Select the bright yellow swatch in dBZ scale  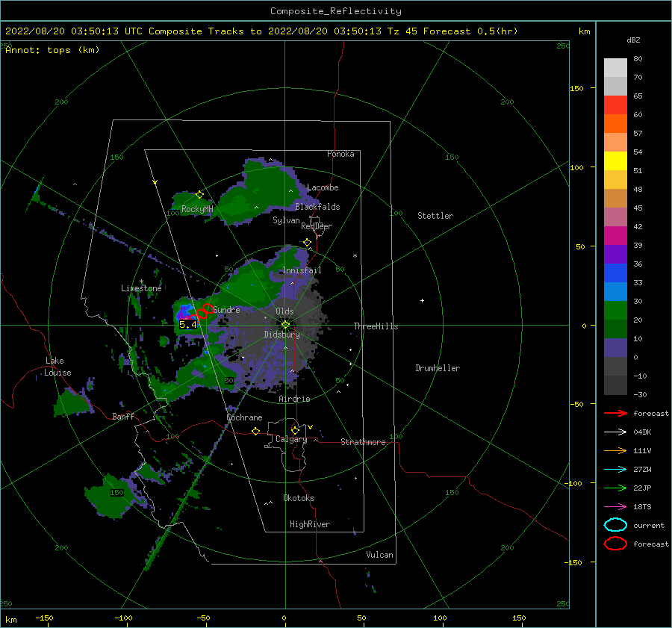[x=615, y=161]
